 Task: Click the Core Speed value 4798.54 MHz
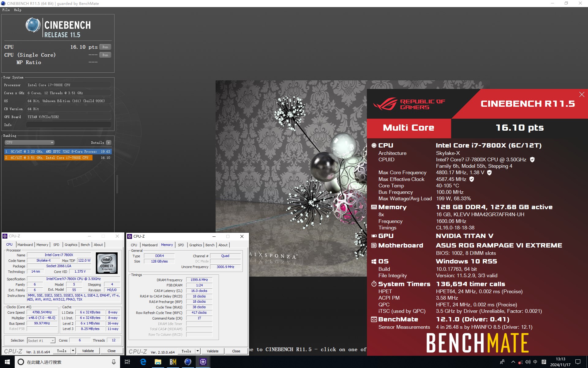(42, 312)
